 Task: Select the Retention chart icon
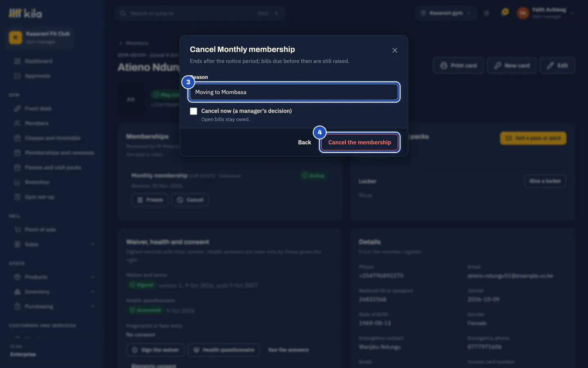click(x=17, y=182)
